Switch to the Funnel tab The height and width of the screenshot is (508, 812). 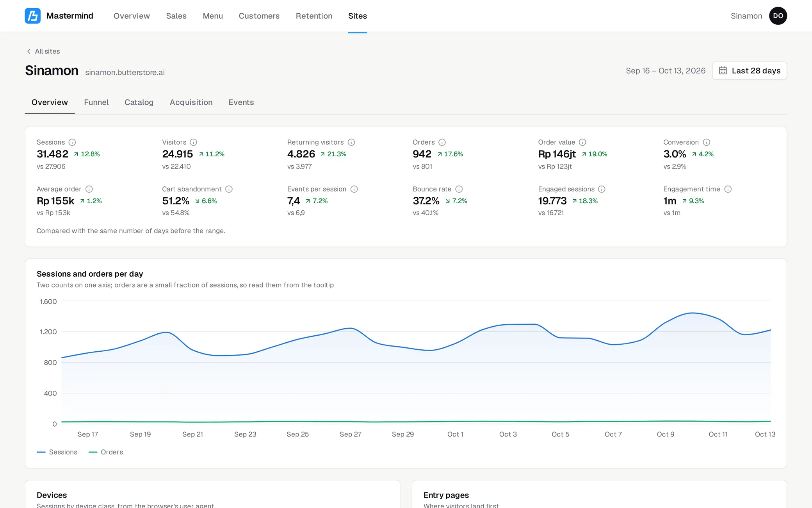[x=96, y=102]
